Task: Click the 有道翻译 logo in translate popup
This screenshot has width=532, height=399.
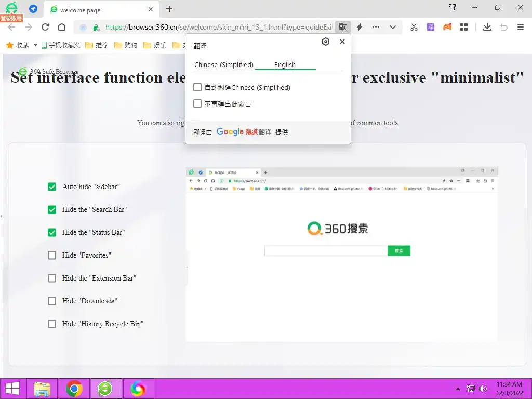Action: coord(258,131)
